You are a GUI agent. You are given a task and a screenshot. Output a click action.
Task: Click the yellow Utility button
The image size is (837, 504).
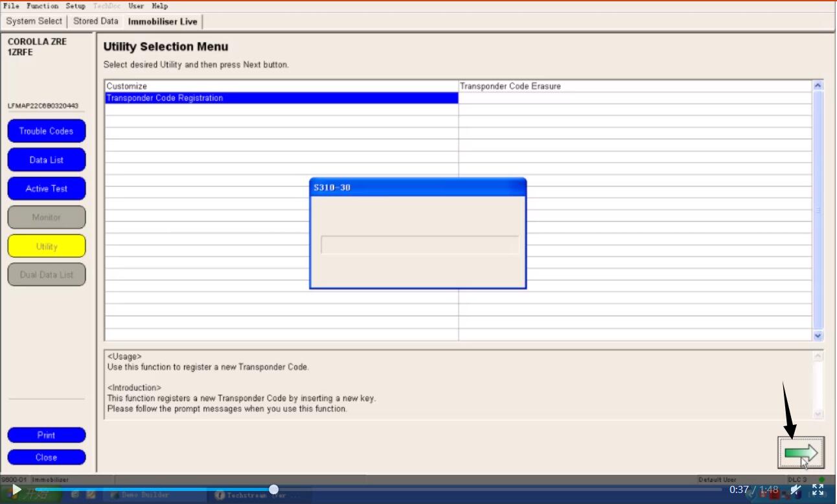pyautogui.click(x=47, y=246)
